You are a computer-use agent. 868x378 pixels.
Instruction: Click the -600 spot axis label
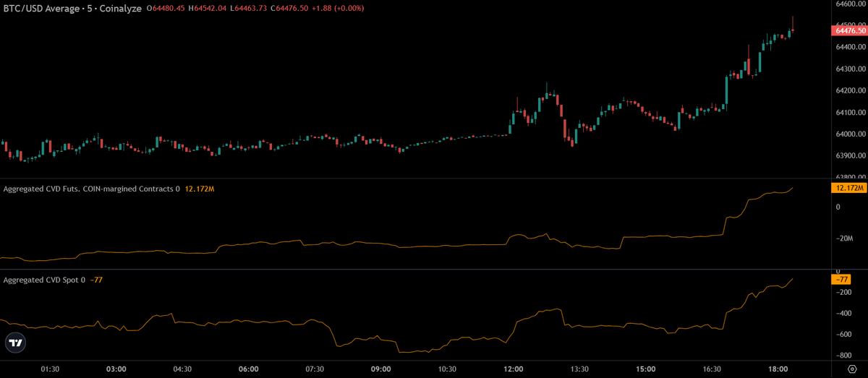coord(844,335)
